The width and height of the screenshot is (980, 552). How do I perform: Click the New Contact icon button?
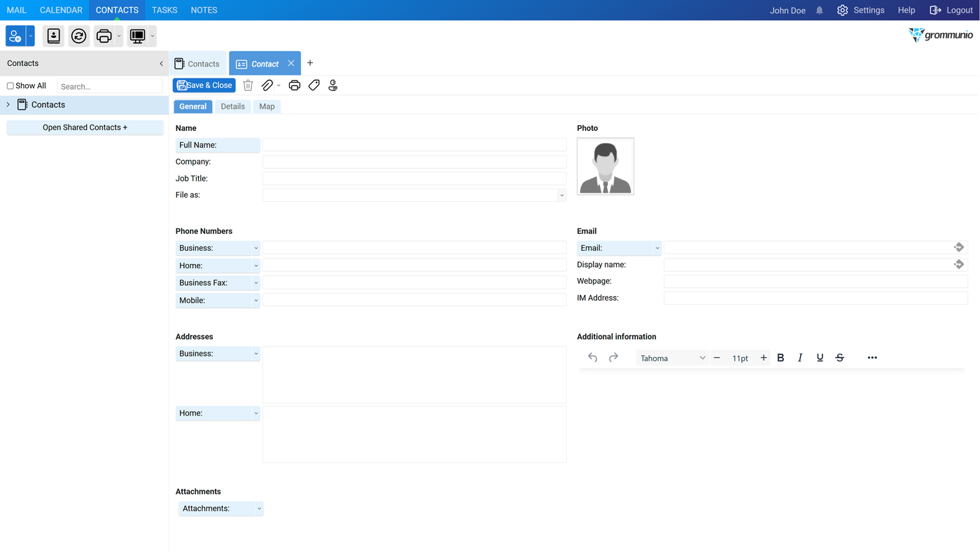[15, 36]
